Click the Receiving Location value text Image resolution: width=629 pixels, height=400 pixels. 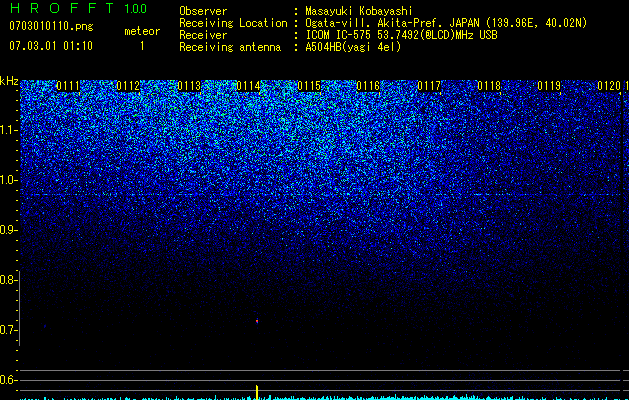445,23
